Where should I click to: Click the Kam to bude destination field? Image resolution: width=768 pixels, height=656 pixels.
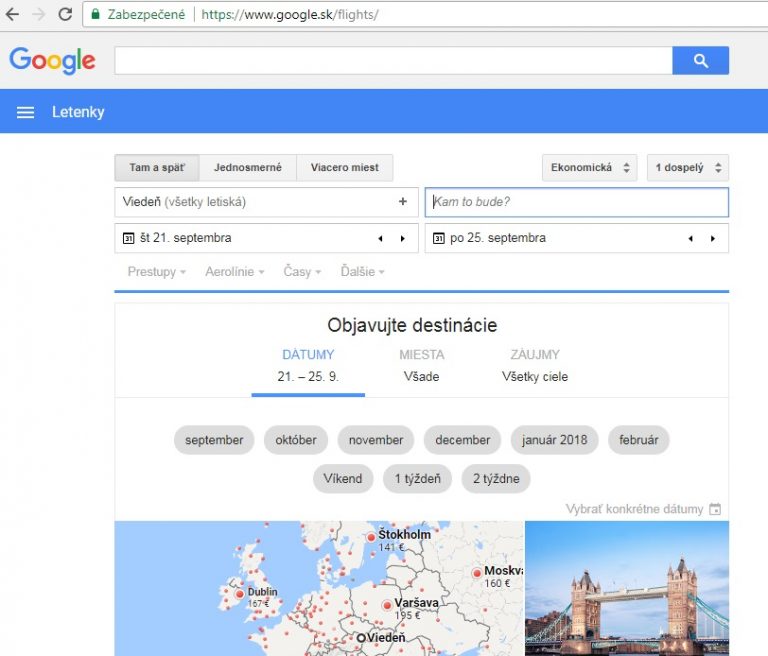576,202
